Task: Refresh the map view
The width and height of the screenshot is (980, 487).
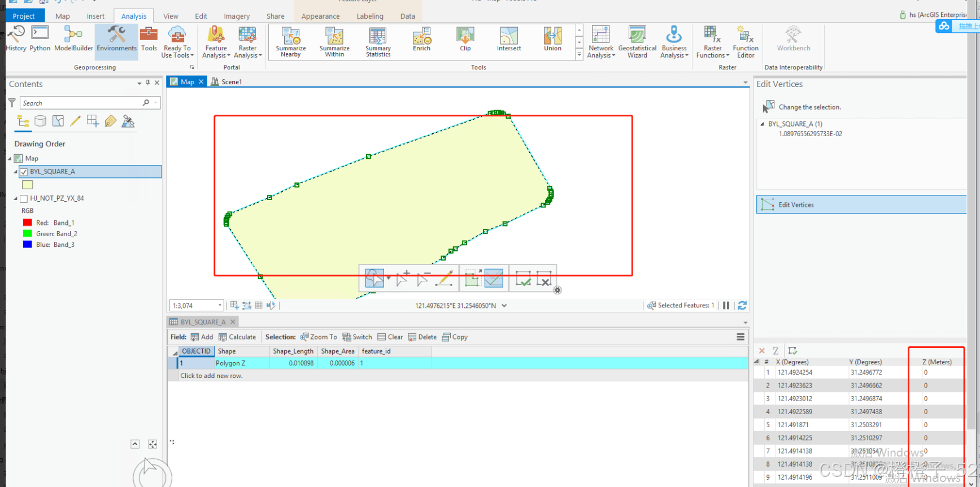Action: [x=742, y=305]
